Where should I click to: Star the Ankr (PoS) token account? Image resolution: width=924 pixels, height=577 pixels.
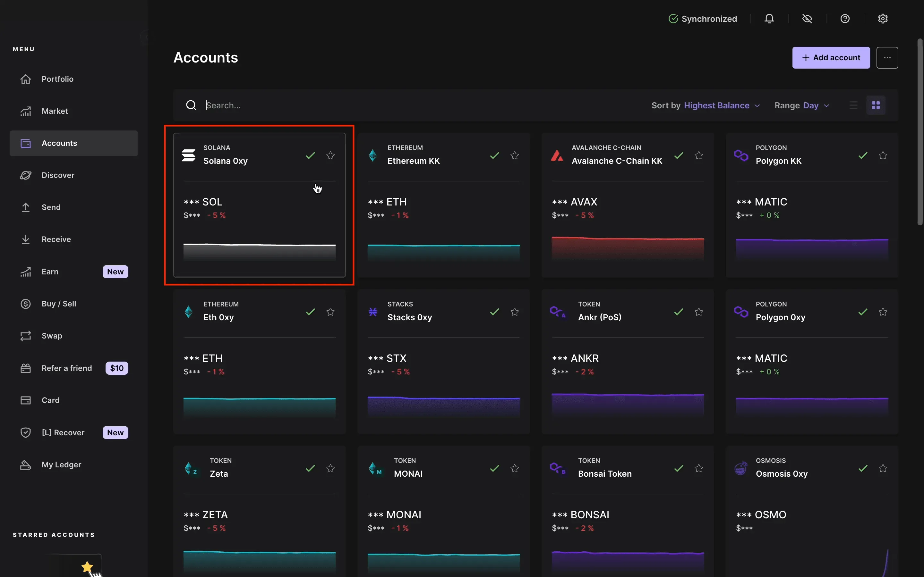[698, 312]
